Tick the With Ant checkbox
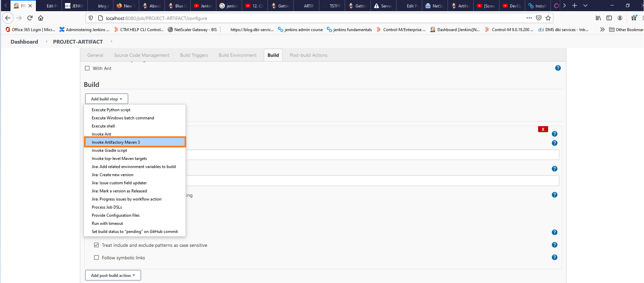This screenshot has width=644, height=283. coord(87,68)
